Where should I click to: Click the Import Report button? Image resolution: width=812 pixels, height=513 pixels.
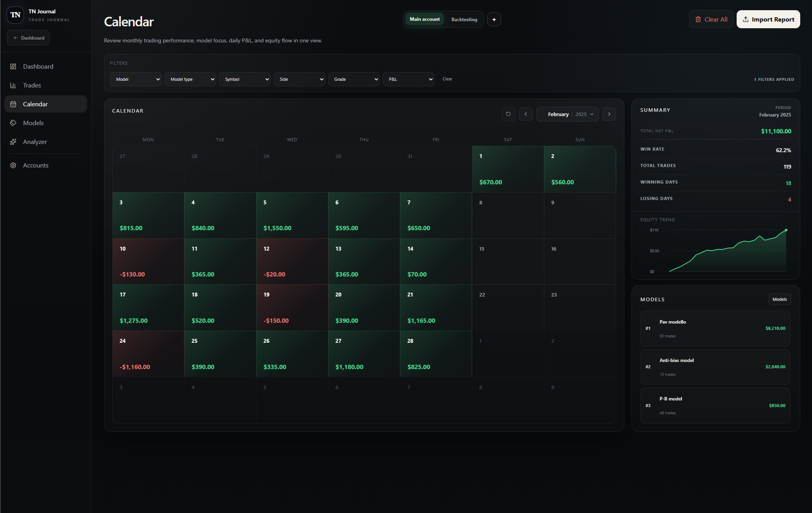pos(768,19)
